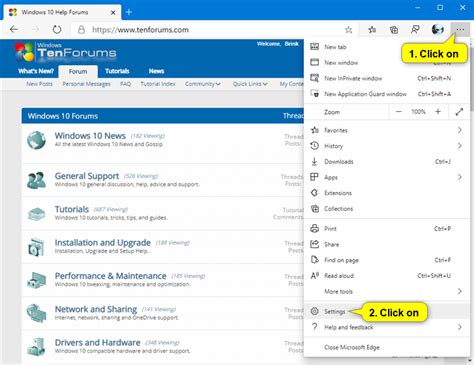Click the Zoom out minus button
474x365 pixels.
399,112
